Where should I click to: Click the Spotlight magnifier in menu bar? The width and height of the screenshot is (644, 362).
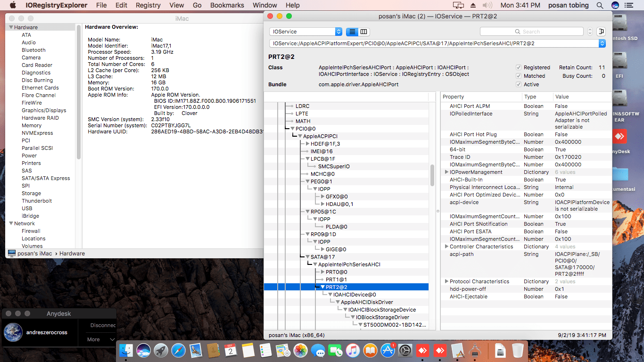(x=600, y=5)
